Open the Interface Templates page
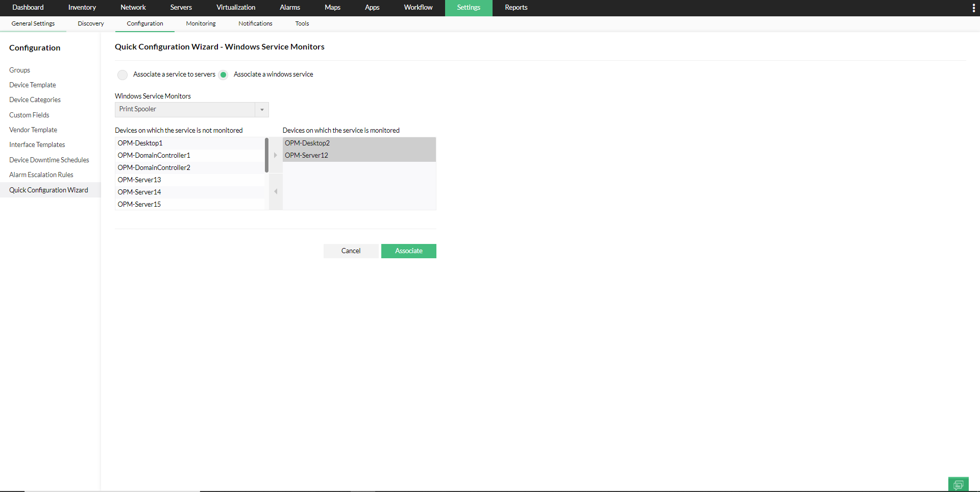Image resolution: width=980 pixels, height=492 pixels. click(x=37, y=144)
